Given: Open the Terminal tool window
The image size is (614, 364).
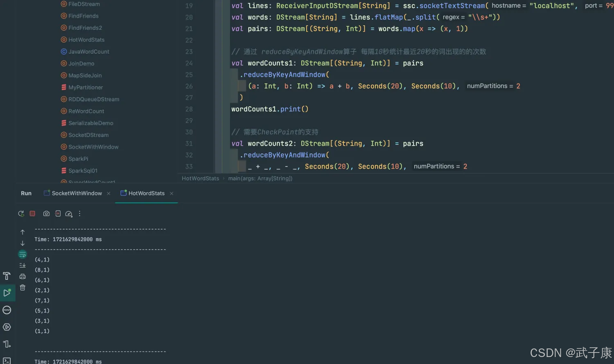Looking at the screenshot, I should tap(7, 360).
